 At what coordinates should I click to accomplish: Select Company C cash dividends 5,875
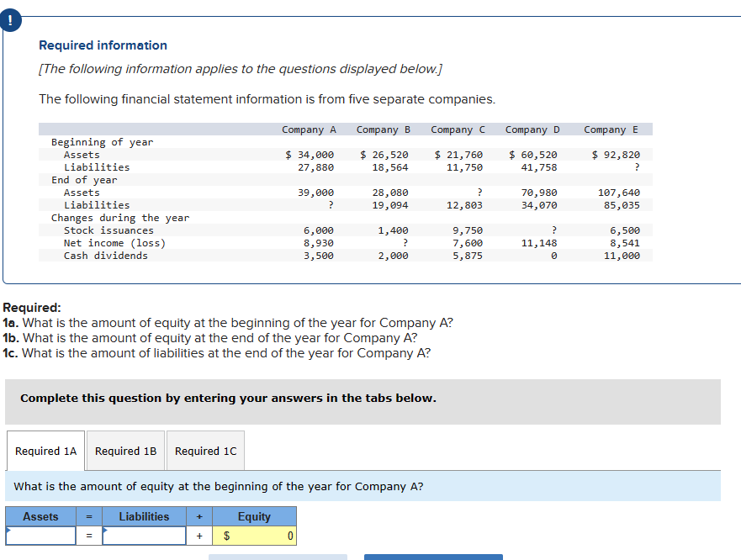468,256
